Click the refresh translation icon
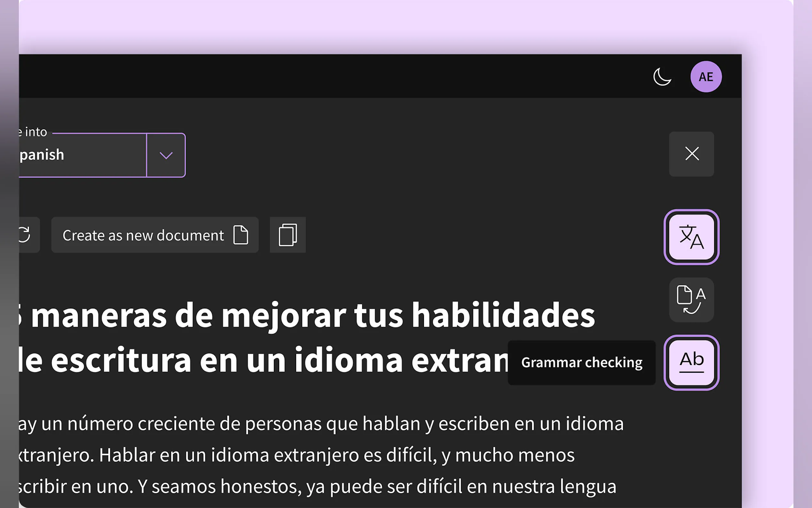Image resolution: width=812 pixels, height=508 pixels. coord(25,235)
